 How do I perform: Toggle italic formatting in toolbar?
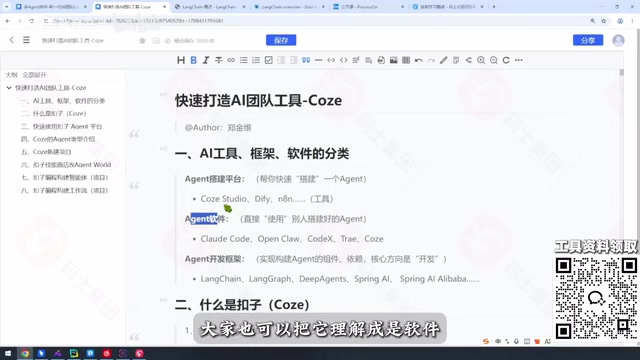(206, 60)
